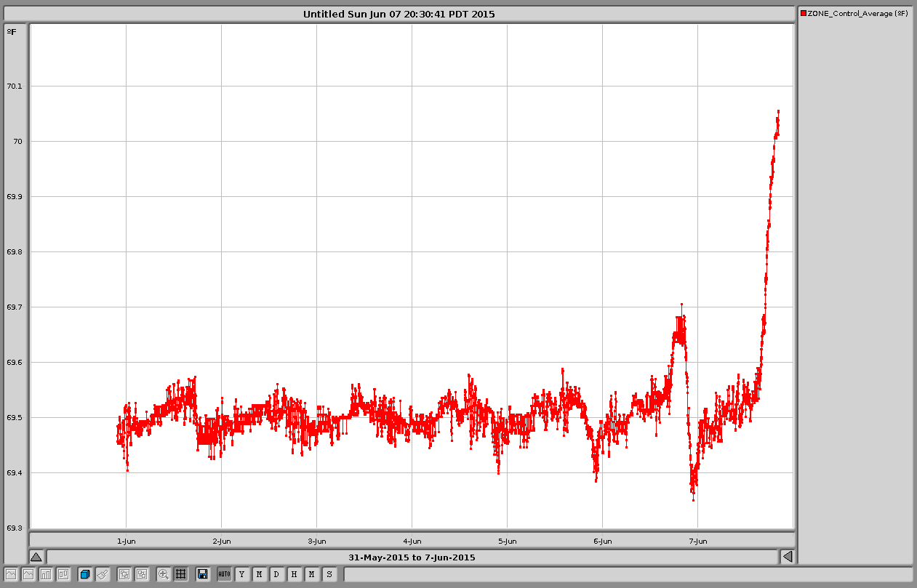Click the 31-May-2015 to 7-Jun-2015 date range bar
Viewport: 917px width, 588px height.
(x=412, y=557)
